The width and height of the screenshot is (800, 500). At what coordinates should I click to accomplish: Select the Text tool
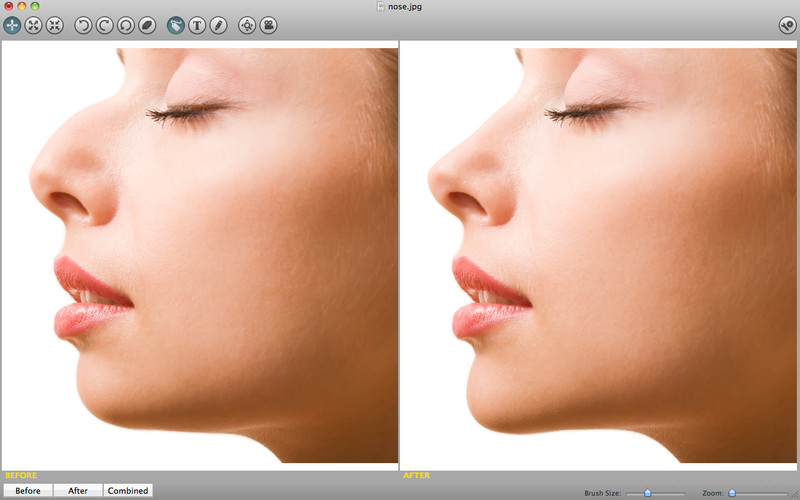197,26
